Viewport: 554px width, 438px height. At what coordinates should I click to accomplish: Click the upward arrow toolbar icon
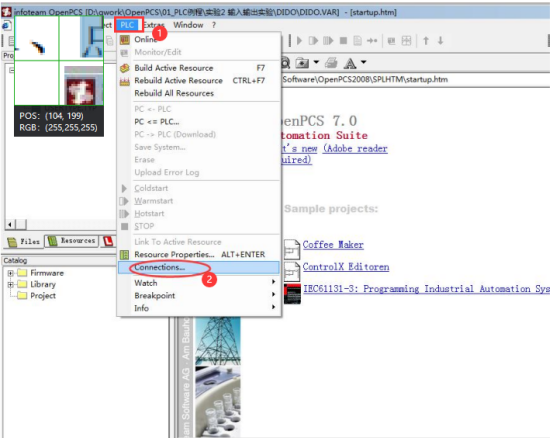[426, 41]
